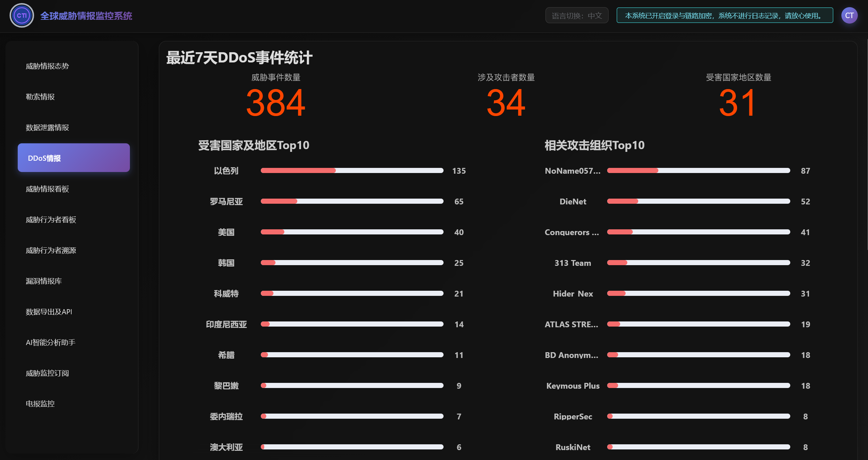Click the CTI logo in the header
This screenshot has height=460, width=868.
pos(21,15)
